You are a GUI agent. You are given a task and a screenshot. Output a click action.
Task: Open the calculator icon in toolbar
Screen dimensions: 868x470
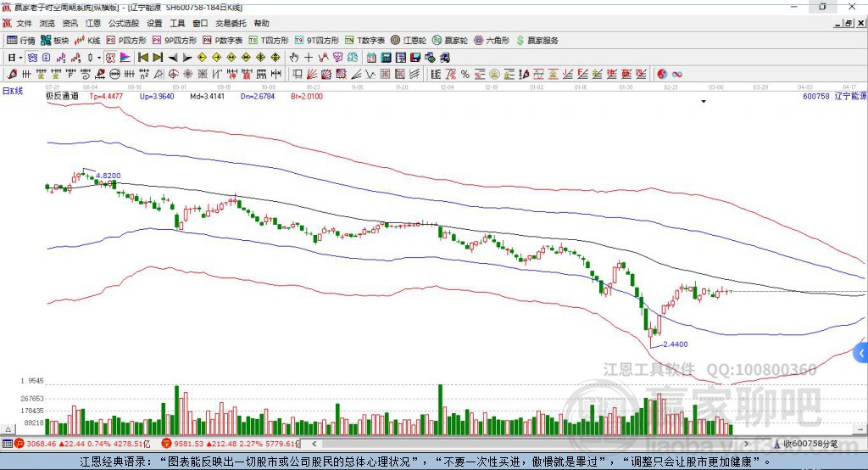pyautogui.click(x=387, y=57)
